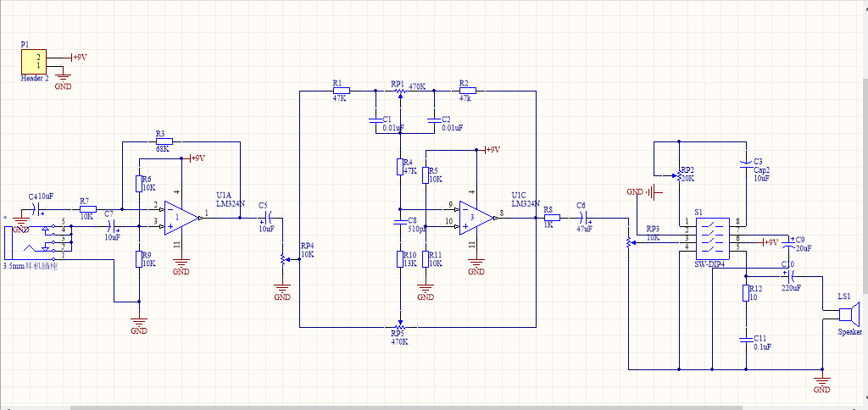Viewport: 868px width, 410px height.
Task: Click the "Cap2" comment of C3
Action: (762, 171)
